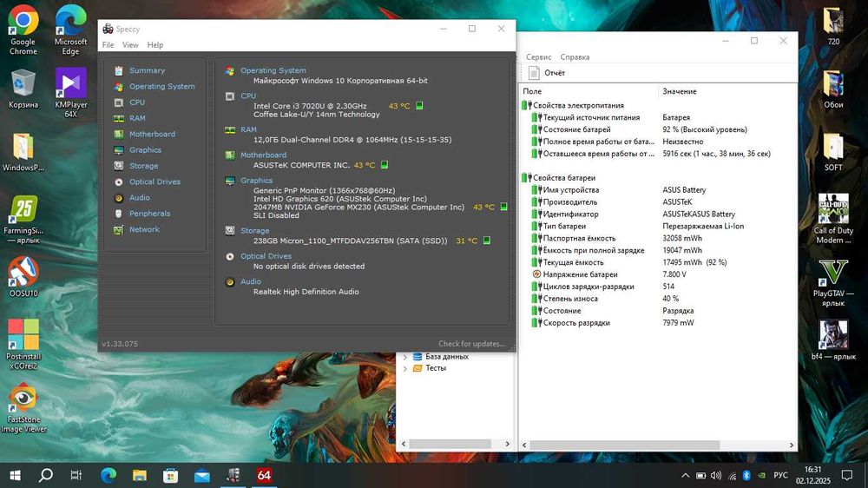
Task: Open RAM section in Speccy sidebar
Action: pyautogui.click(x=137, y=118)
